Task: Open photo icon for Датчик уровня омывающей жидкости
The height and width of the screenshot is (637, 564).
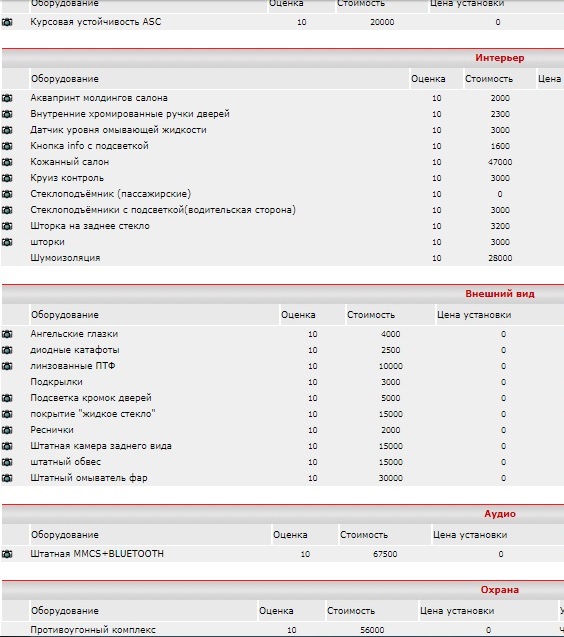Action: point(7,130)
